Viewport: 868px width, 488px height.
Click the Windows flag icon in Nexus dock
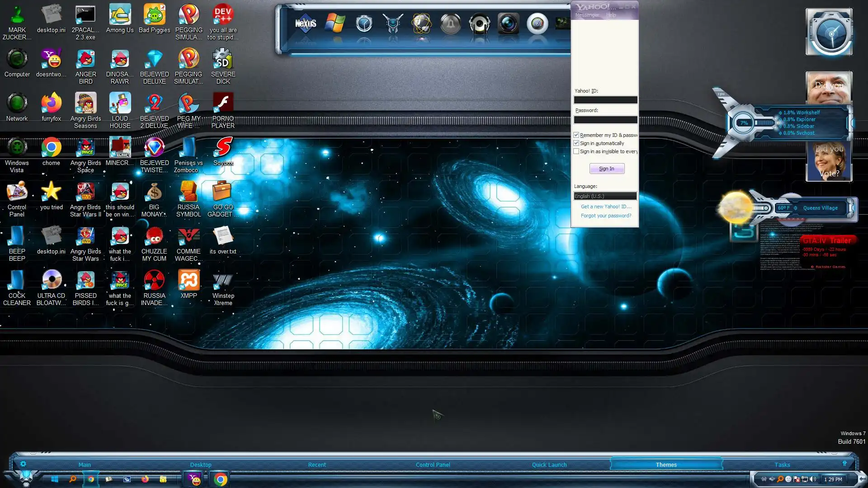pos(335,23)
